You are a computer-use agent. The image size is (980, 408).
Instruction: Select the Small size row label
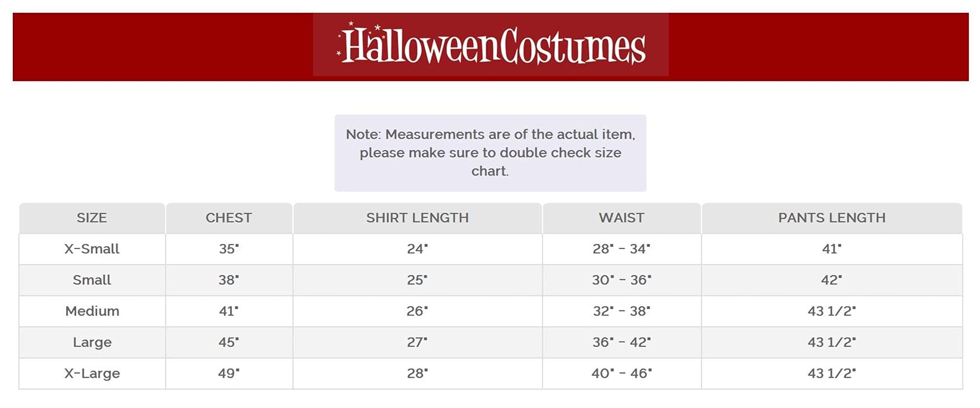[92, 280]
